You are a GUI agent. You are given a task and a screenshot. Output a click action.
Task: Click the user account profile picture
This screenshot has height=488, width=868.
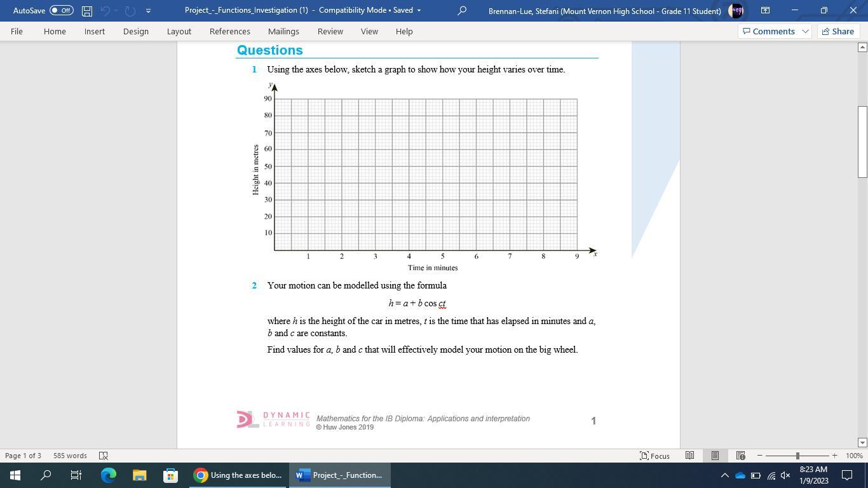tap(736, 11)
